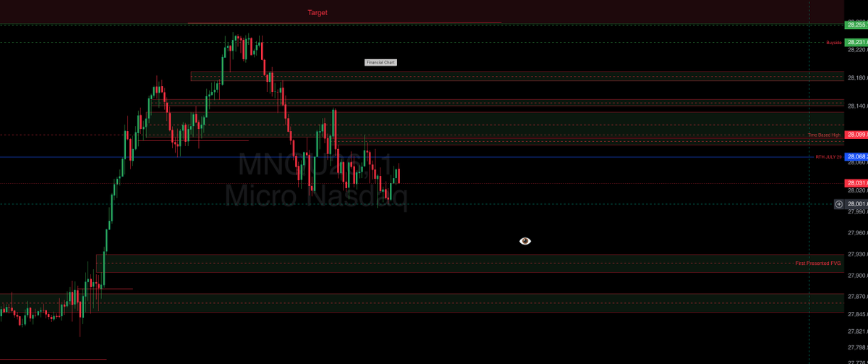The height and width of the screenshot is (364, 868).
Task: Click the green 28,231 price tag
Action: [856, 43]
